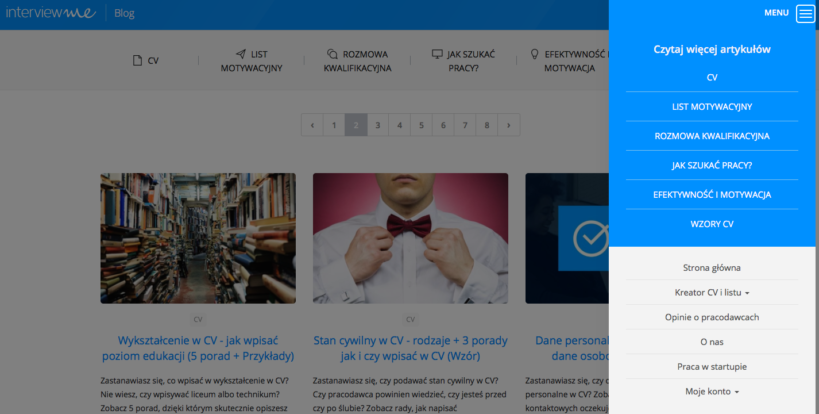Open the bow tie article thumbnail

coord(411,238)
